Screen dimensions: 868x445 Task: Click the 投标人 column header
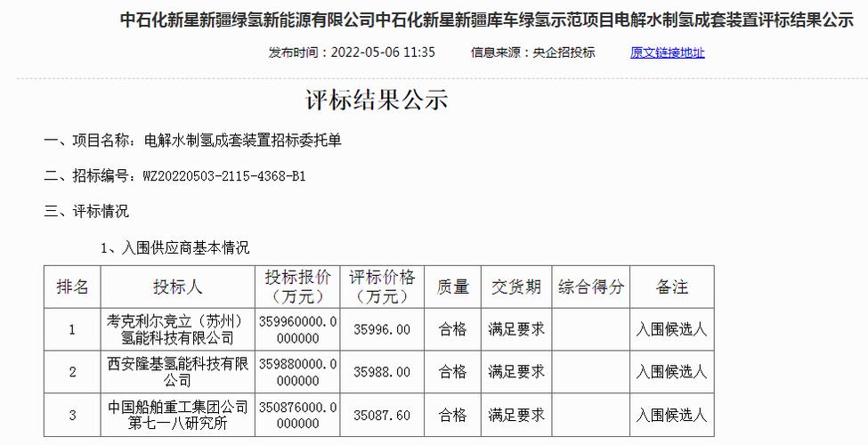point(178,287)
